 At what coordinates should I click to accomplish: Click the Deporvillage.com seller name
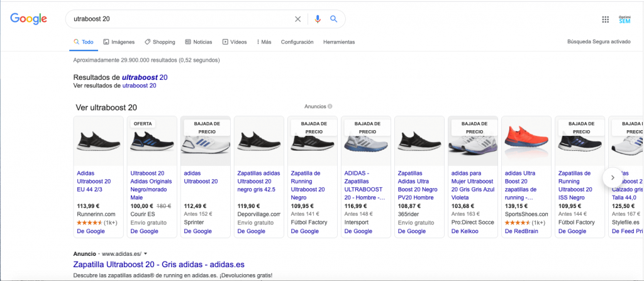click(x=258, y=214)
